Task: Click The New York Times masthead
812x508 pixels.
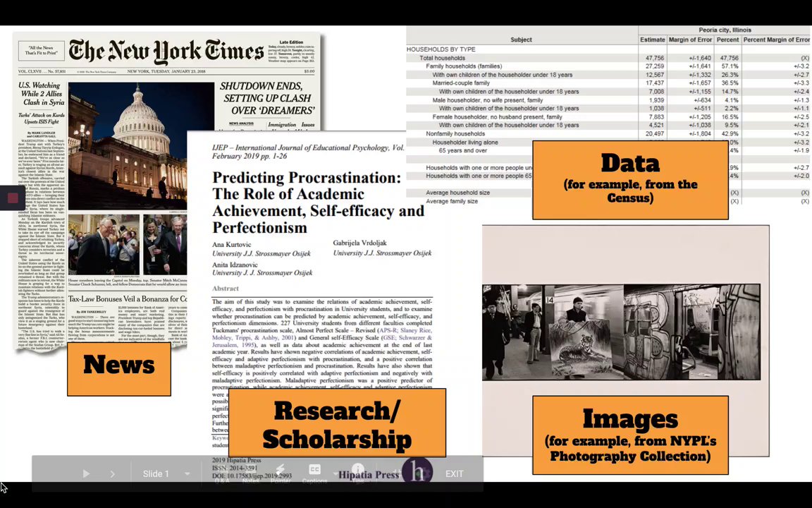Action: [167, 51]
